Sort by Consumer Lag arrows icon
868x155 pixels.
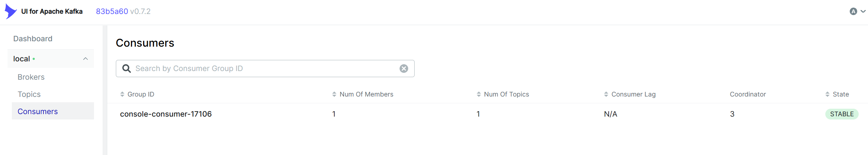[606, 94]
